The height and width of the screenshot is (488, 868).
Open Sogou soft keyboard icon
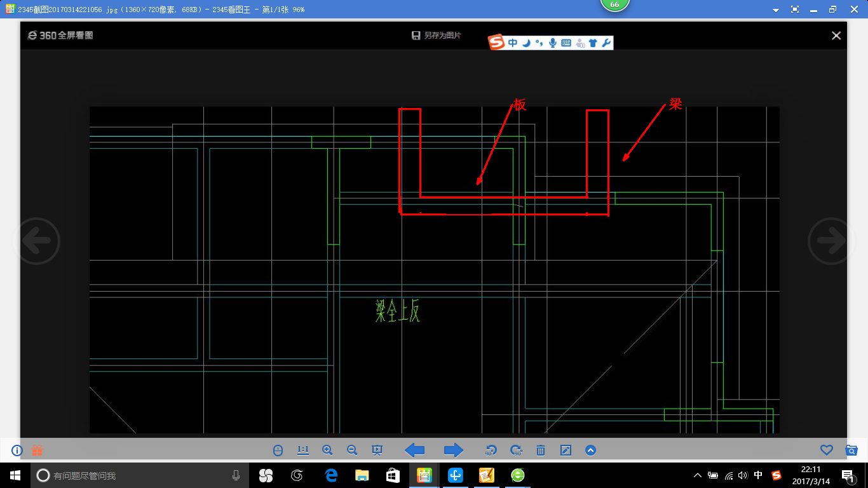[566, 43]
